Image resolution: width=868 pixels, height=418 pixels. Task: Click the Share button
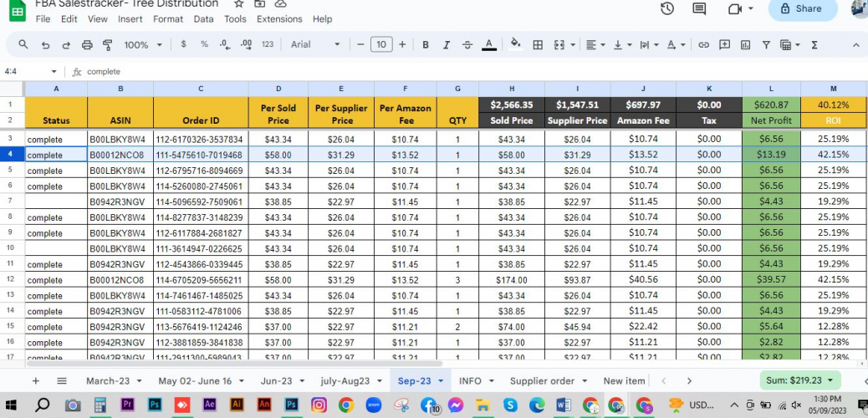click(x=803, y=8)
